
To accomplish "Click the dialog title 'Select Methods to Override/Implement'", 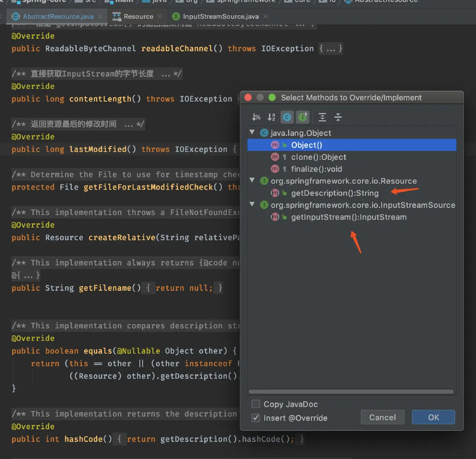I will [351, 97].
